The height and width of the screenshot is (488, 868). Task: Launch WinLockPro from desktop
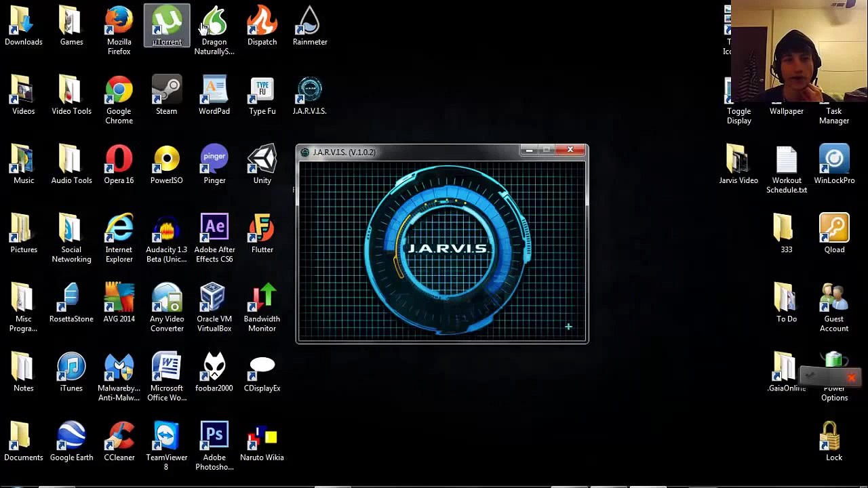click(834, 164)
